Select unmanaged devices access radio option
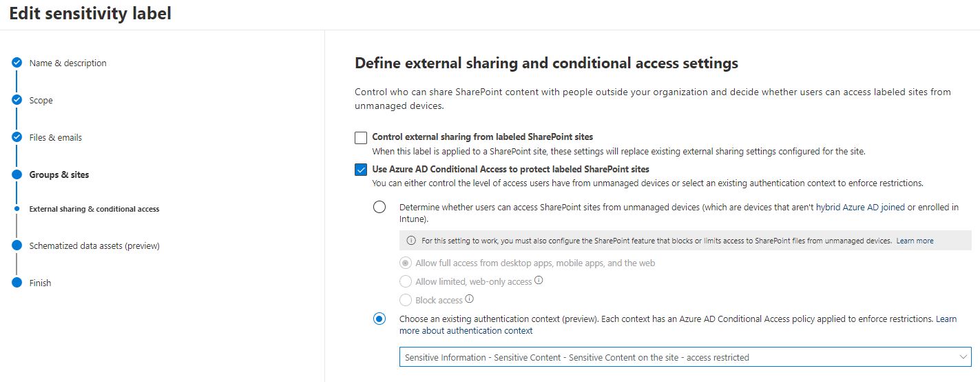The image size is (980, 382). click(x=379, y=208)
